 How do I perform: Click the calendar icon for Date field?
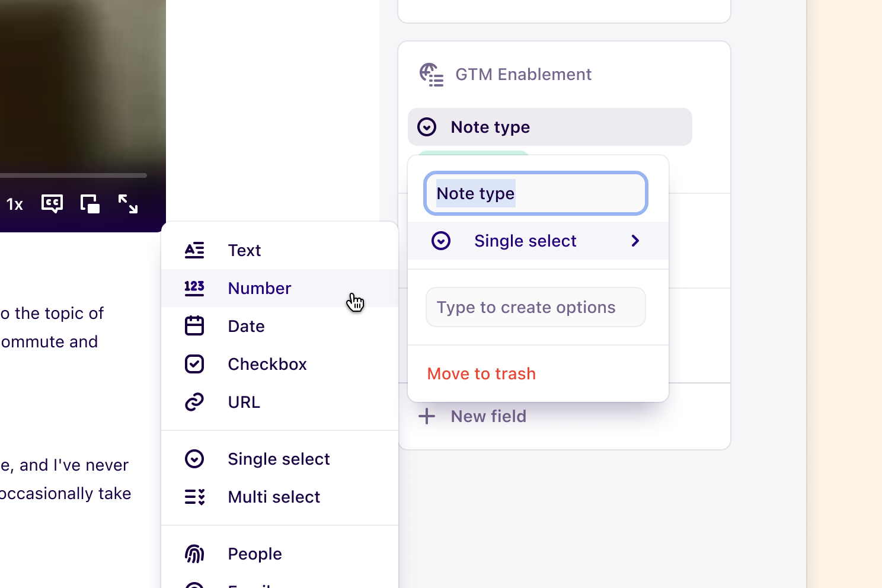194,326
